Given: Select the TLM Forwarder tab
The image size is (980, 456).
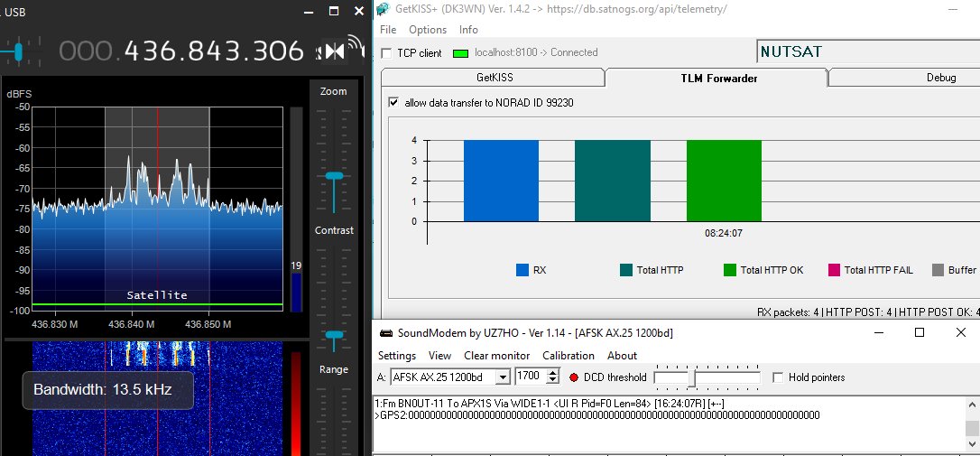Looking at the screenshot, I should pos(718,79).
